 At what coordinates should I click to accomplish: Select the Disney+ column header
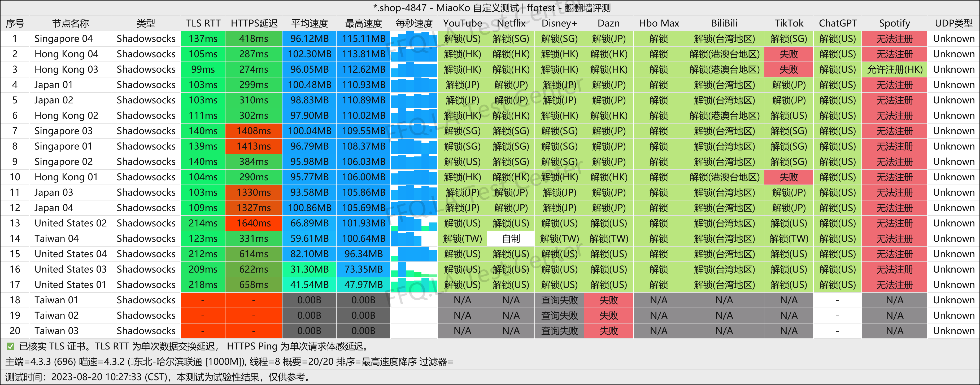pyautogui.click(x=559, y=23)
